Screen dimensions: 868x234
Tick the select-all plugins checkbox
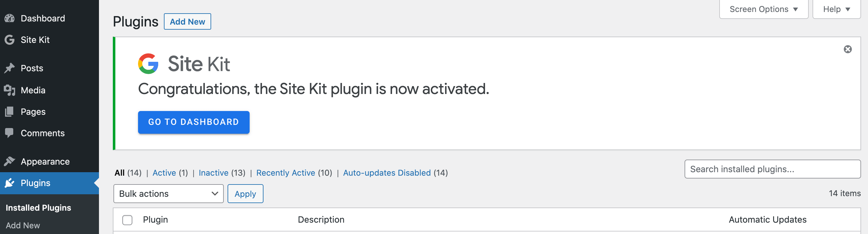pyautogui.click(x=127, y=220)
